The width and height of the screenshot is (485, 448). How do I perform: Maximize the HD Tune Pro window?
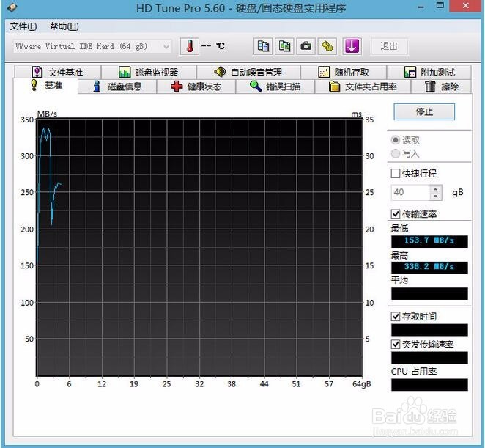(x=440, y=6)
